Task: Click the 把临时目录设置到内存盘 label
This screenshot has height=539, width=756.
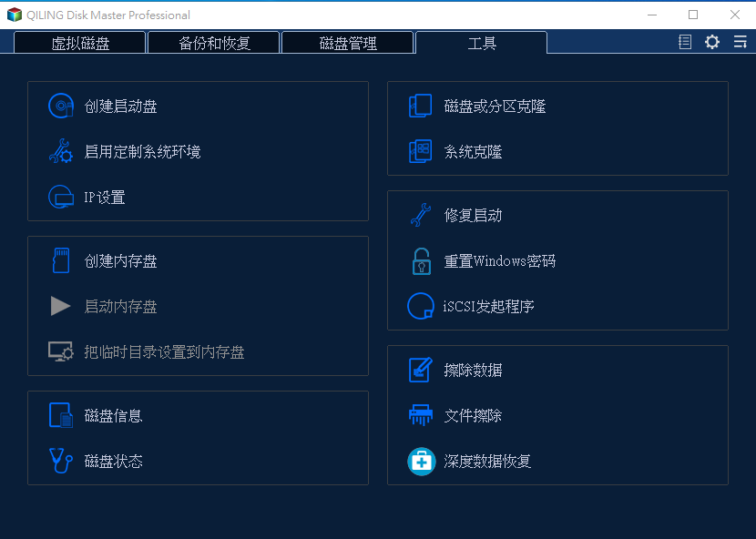Action: [164, 352]
